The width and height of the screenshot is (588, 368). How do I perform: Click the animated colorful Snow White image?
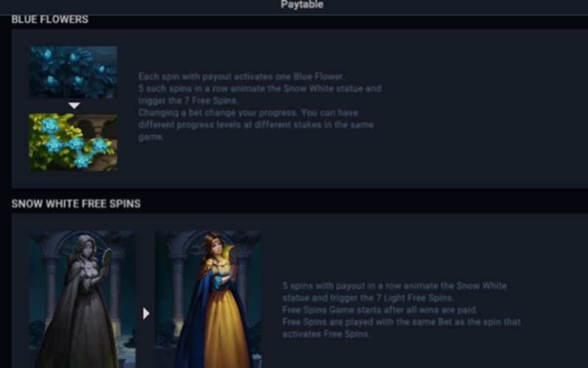[x=209, y=299]
